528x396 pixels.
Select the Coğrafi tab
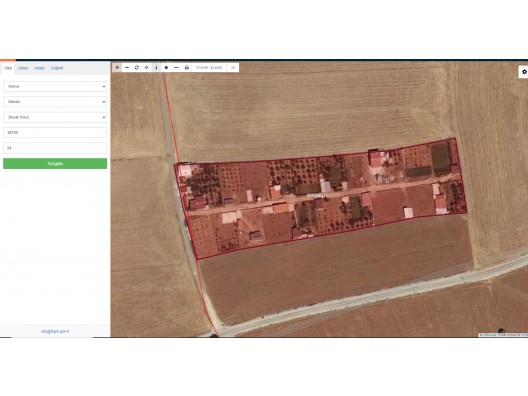pyautogui.click(x=57, y=68)
